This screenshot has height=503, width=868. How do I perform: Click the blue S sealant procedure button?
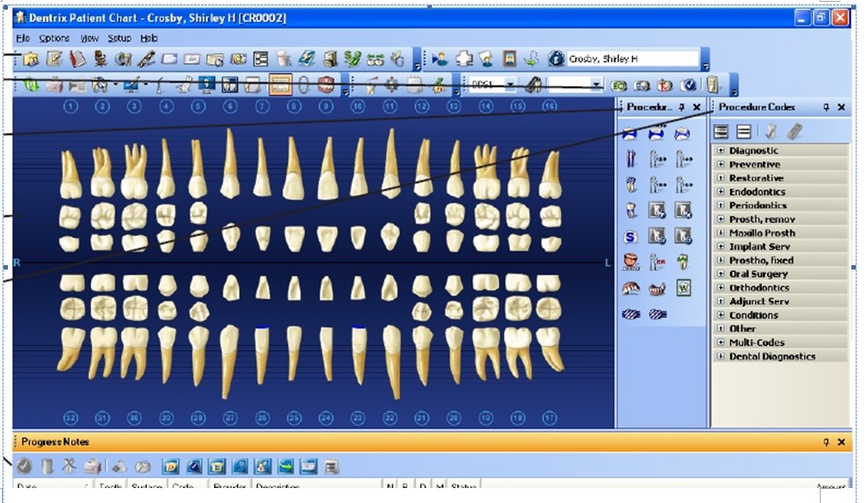[x=630, y=236]
